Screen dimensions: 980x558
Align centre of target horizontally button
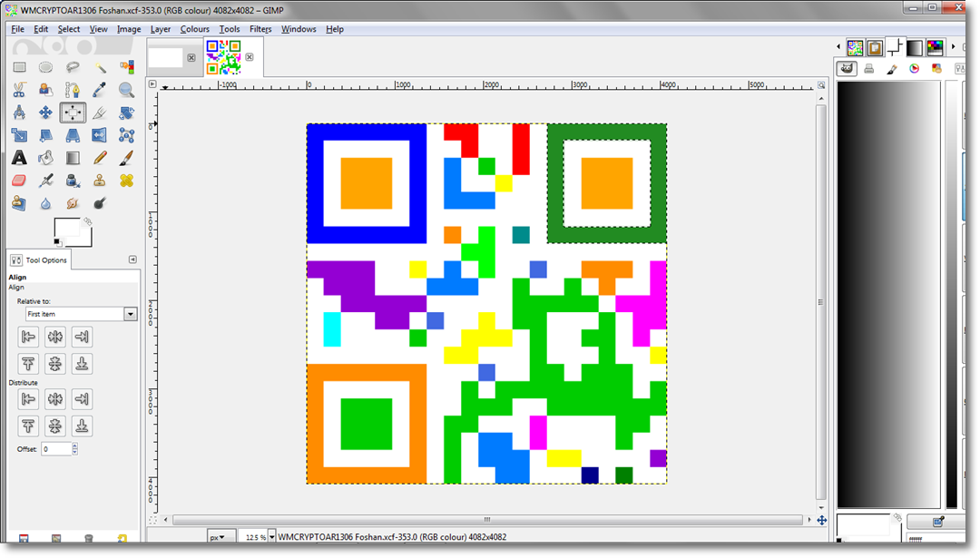(55, 337)
